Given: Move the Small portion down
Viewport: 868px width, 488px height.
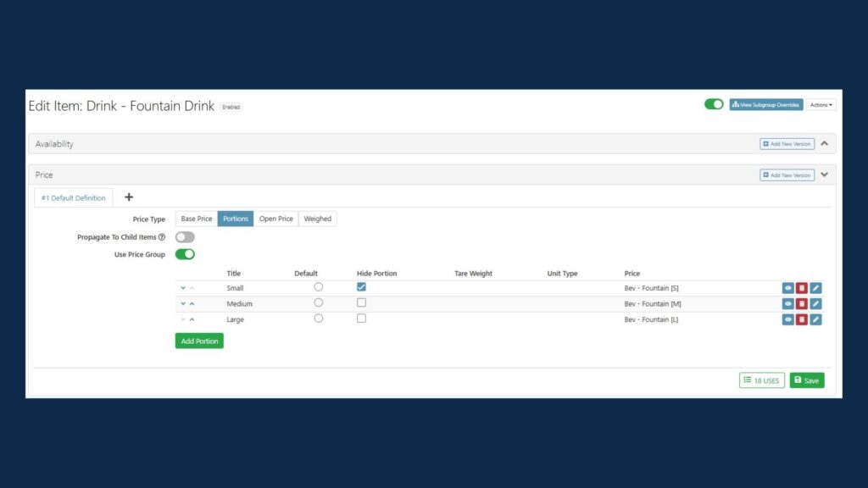Looking at the screenshot, I should (x=182, y=288).
